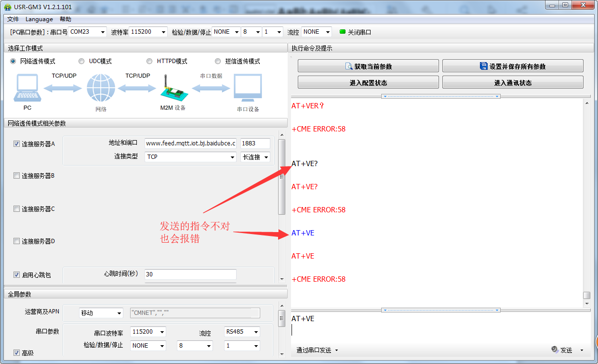The width and height of the screenshot is (598, 364).
Task: Click the server address input field
Action: click(190, 143)
